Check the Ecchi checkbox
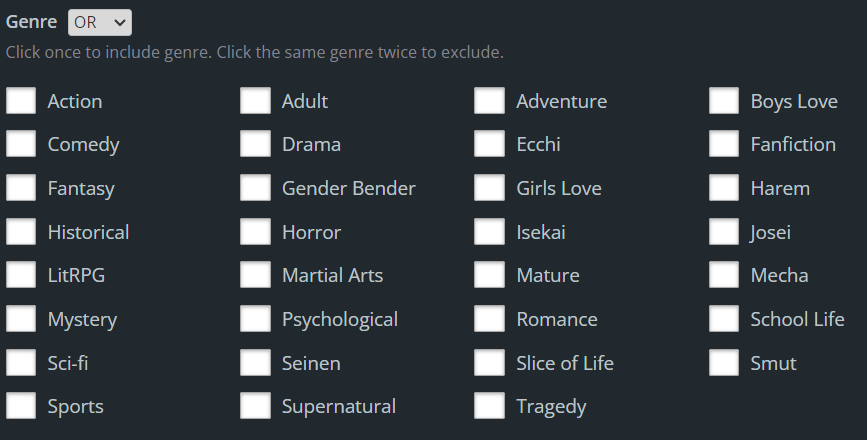867x440 pixels. pos(489,144)
